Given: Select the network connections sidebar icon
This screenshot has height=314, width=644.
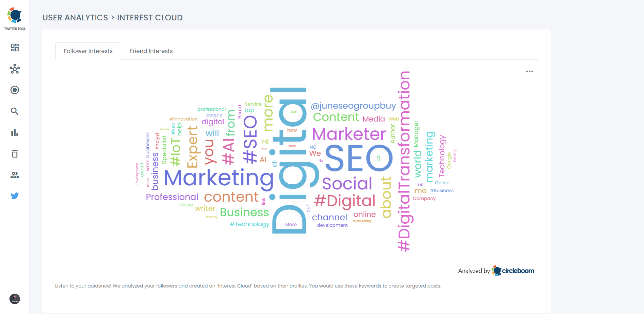Looking at the screenshot, I should [15, 69].
